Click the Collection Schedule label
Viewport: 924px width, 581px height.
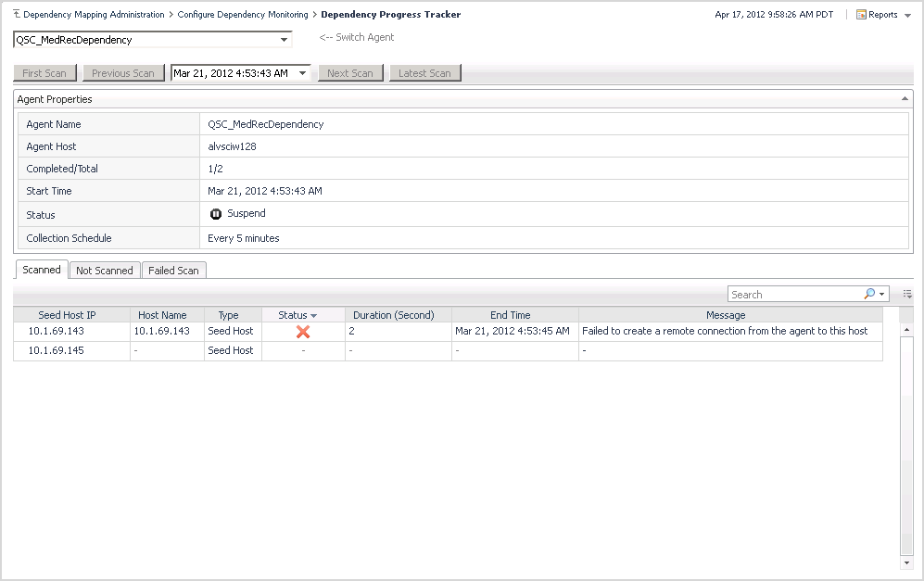click(x=69, y=238)
